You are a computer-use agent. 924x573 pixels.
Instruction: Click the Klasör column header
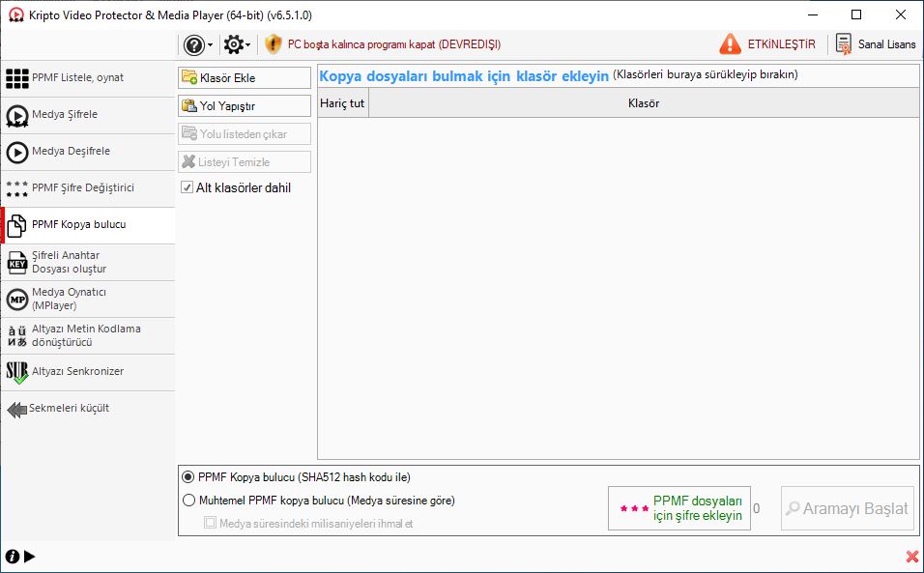[644, 103]
